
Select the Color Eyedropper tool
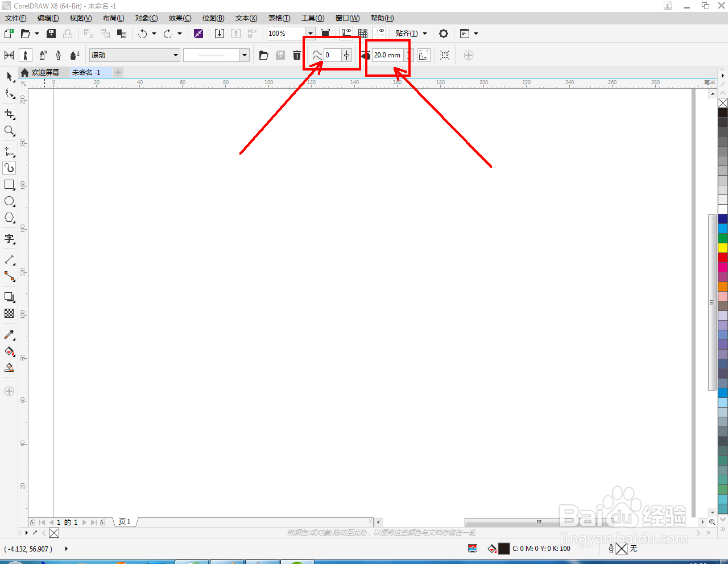(x=9, y=335)
